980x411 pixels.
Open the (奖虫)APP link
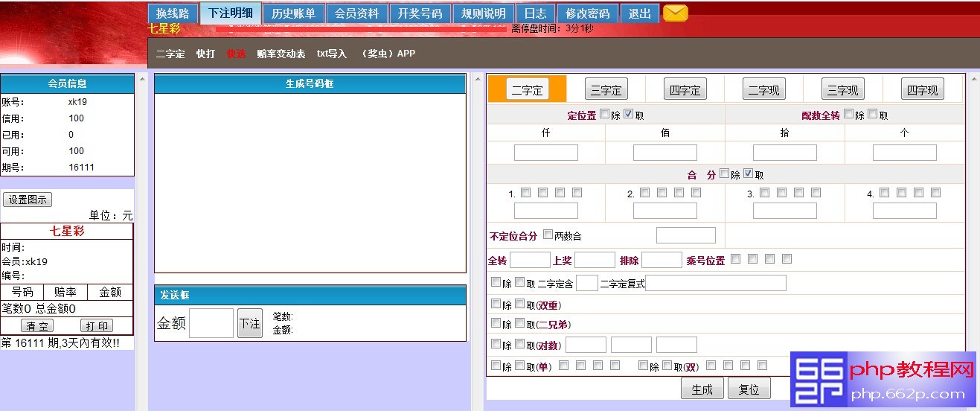click(x=386, y=54)
